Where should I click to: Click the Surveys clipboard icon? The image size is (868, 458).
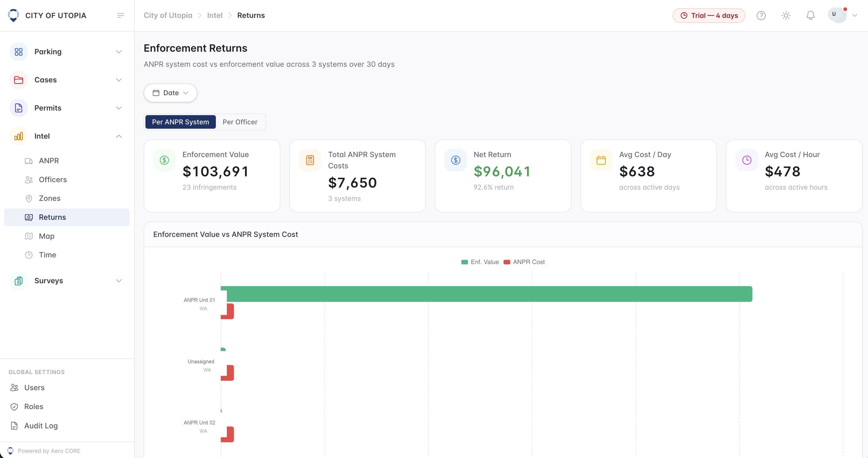point(18,280)
